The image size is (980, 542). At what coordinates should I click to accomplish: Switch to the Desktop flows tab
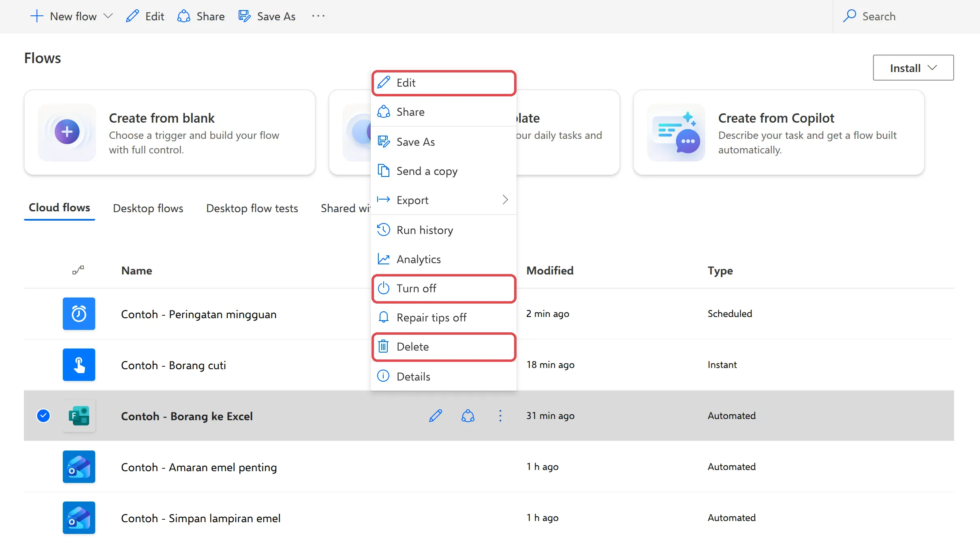tap(148, 208)
